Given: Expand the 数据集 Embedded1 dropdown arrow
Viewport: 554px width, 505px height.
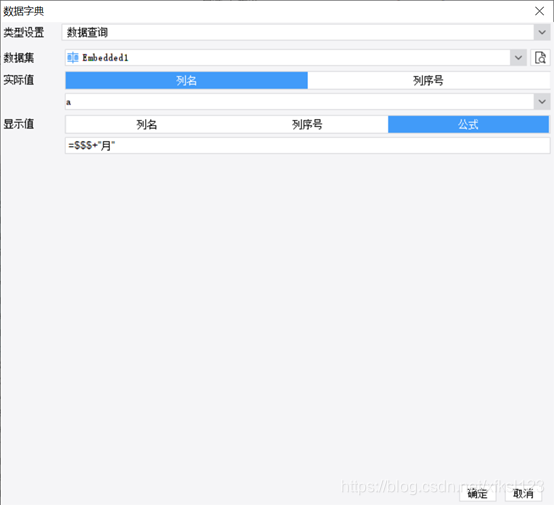Looking at the screenshot, I should [x=518, y=57].
